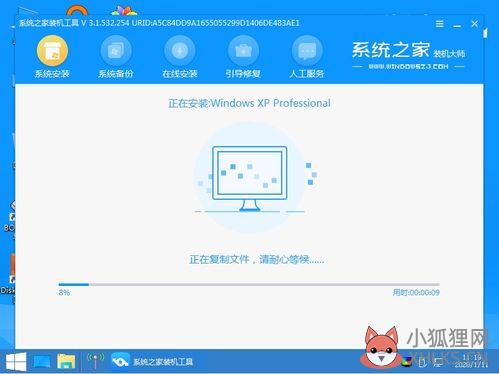This screenshot has height=374, width=499.
Task: Open the 人工服务 support chat icon
Action: (x=307, y=51)
